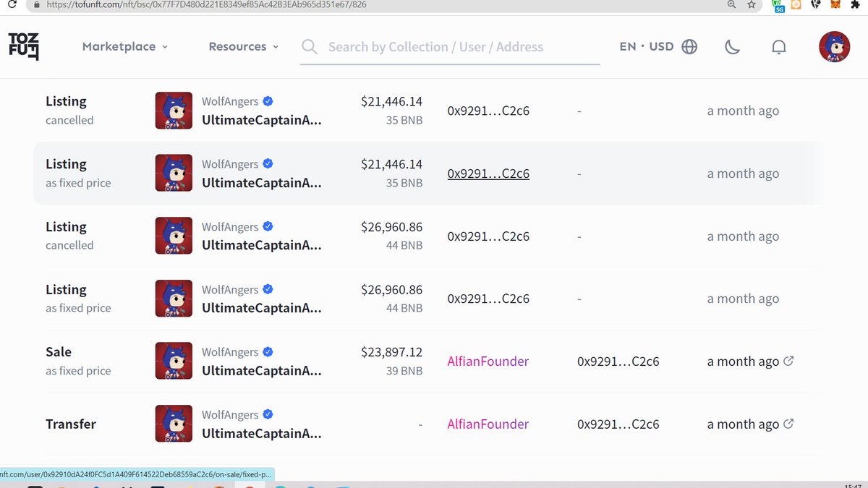Open AlfianFounder profile in Sale row
The image size is (868, 488).
(x=488, y=361)
